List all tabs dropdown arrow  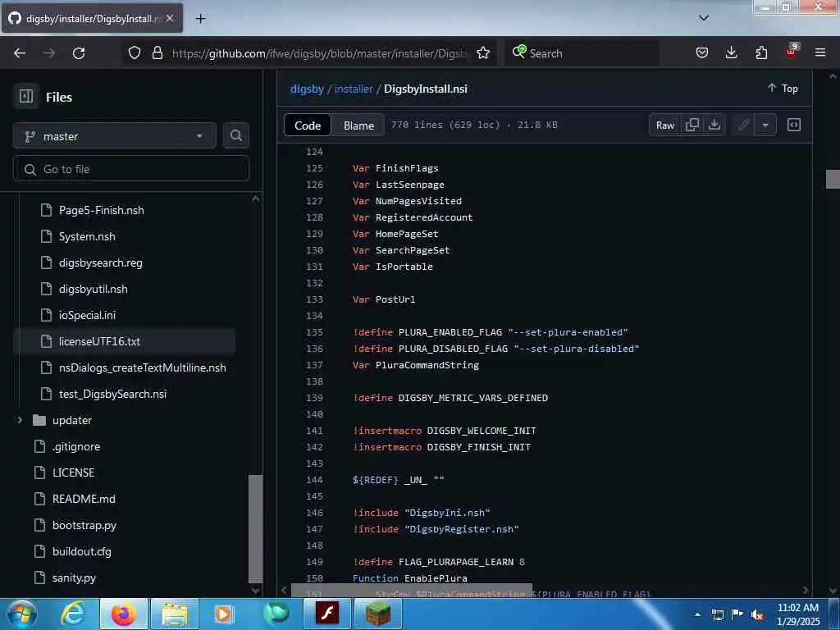pyautogui.click(x=704, y=18)
